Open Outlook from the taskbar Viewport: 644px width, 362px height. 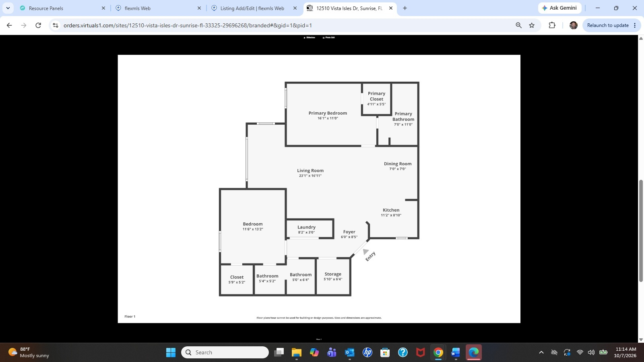[x=350, y=352]
